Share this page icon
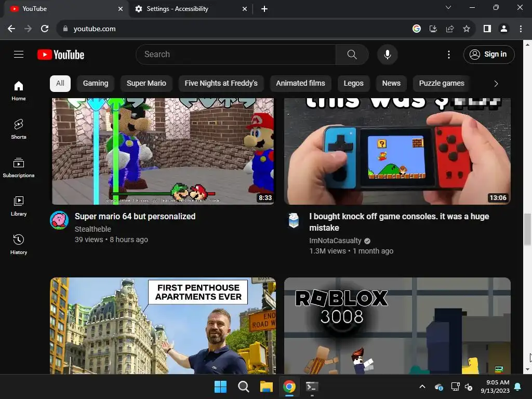 click(x=450, y=29)
